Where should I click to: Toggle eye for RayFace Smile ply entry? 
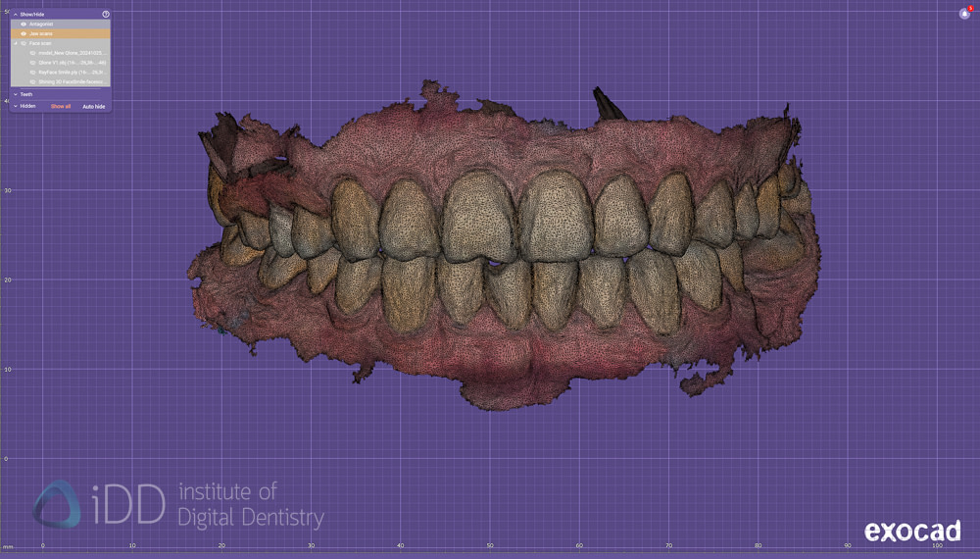[x=32, y=72]
